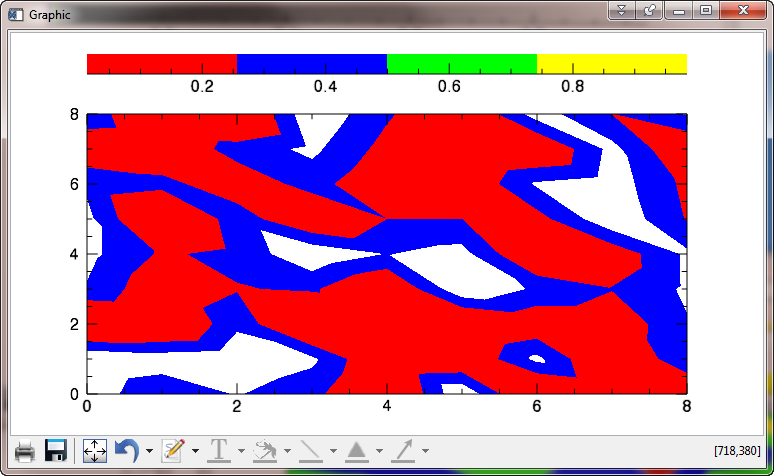Click the Save floppy disk icon
The image size is (774, 476).
point(56,451)
